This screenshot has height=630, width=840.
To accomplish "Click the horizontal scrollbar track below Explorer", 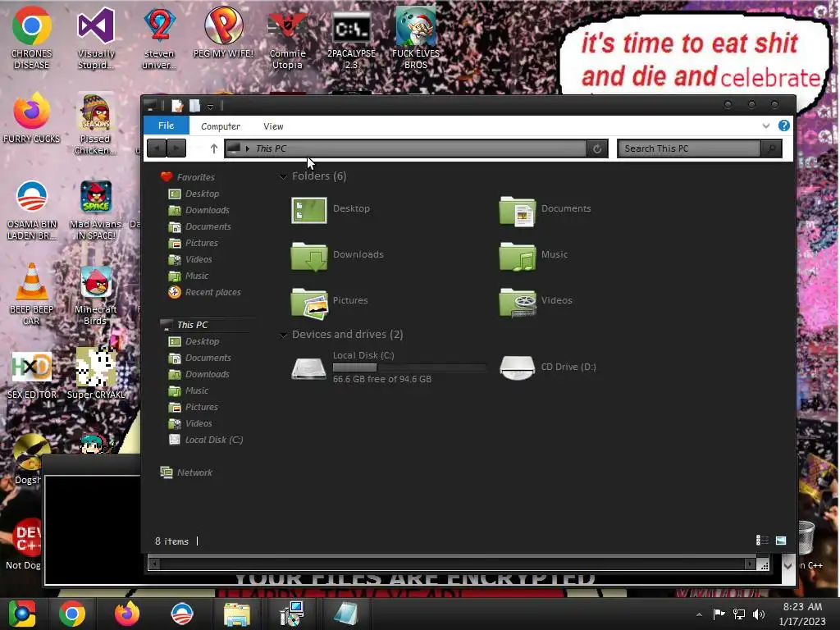I will click(454, 564).
